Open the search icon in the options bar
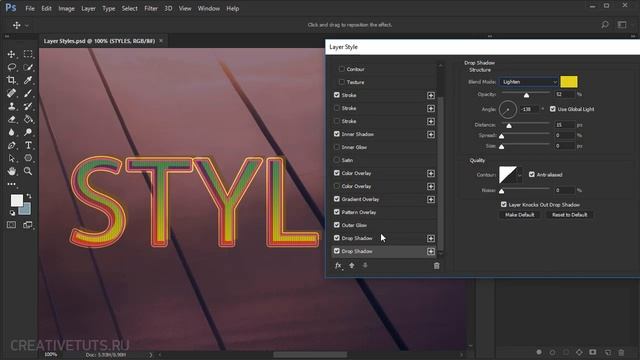Image resolution: width=640 pixels, height=360 pixels. pos(605,25)
